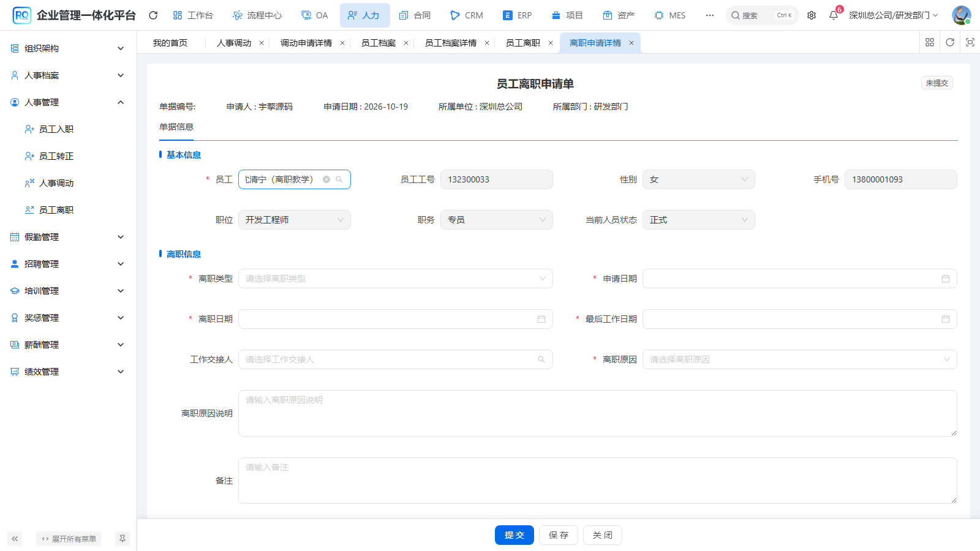Click the employee search magnifier
980x551 pixels.
[x=339, y=179]
